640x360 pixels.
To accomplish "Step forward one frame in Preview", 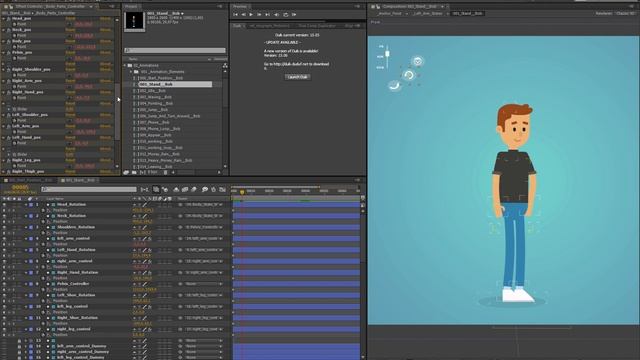I will click(x=259, y=14).
